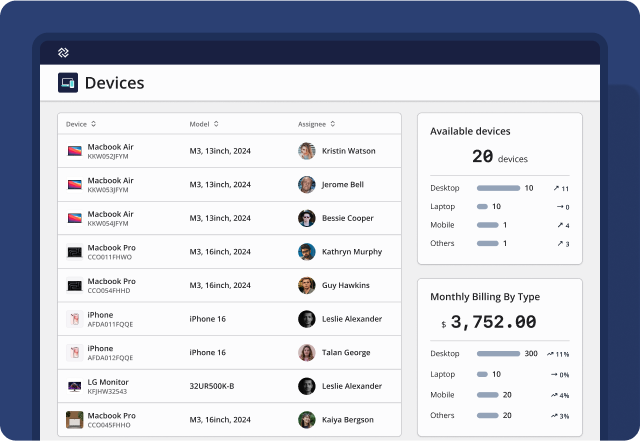The width and height of the screenshot is (640, 441).
Task: Click the Desktop bar in Available devices
Action: 498,188
